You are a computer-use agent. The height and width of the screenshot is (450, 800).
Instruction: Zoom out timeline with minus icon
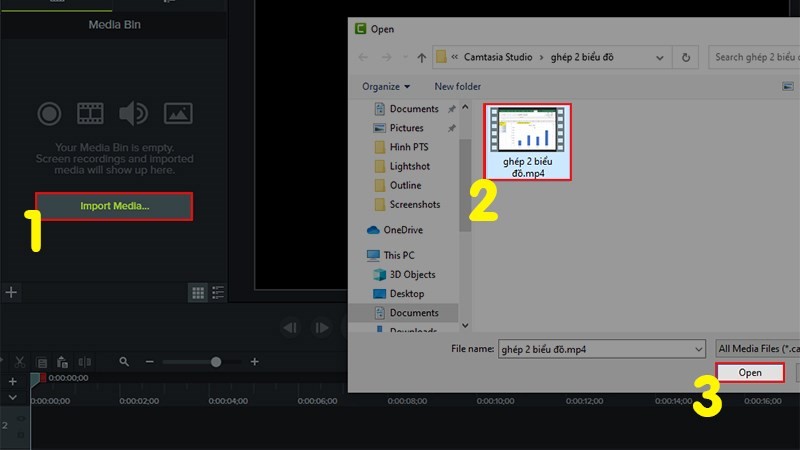coord(149,362)
